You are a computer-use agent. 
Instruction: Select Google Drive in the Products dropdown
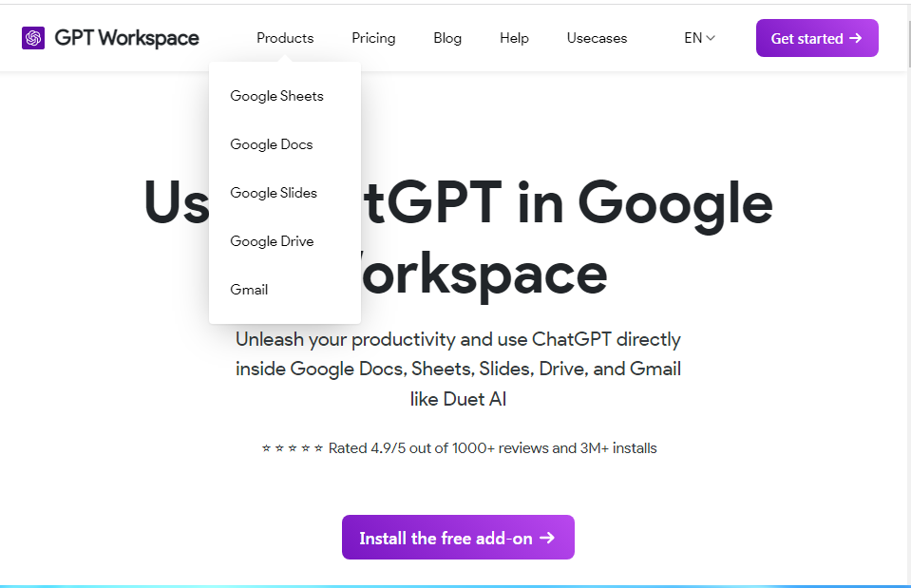tap(272, 241)
